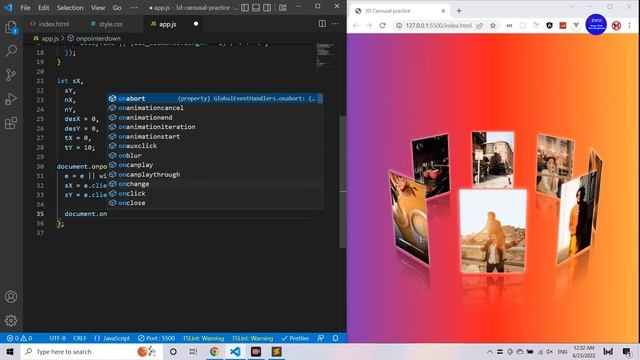Open the feedback icon in status bar
This screenshot has width=640, height=360.
(x=321, y=338)
